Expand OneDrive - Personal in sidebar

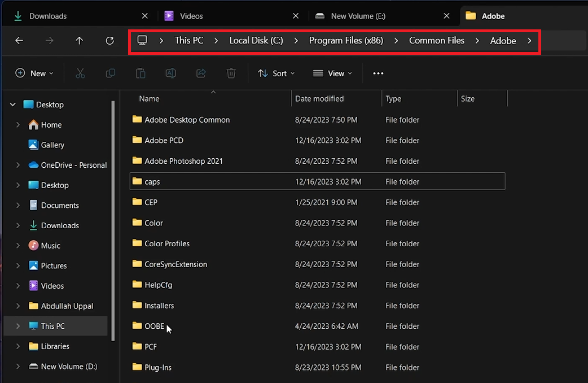18,165
